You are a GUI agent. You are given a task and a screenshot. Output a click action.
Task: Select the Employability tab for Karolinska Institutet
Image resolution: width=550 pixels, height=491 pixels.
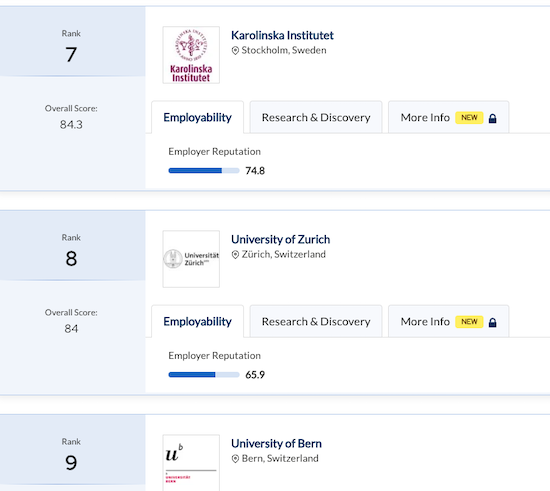197,117
